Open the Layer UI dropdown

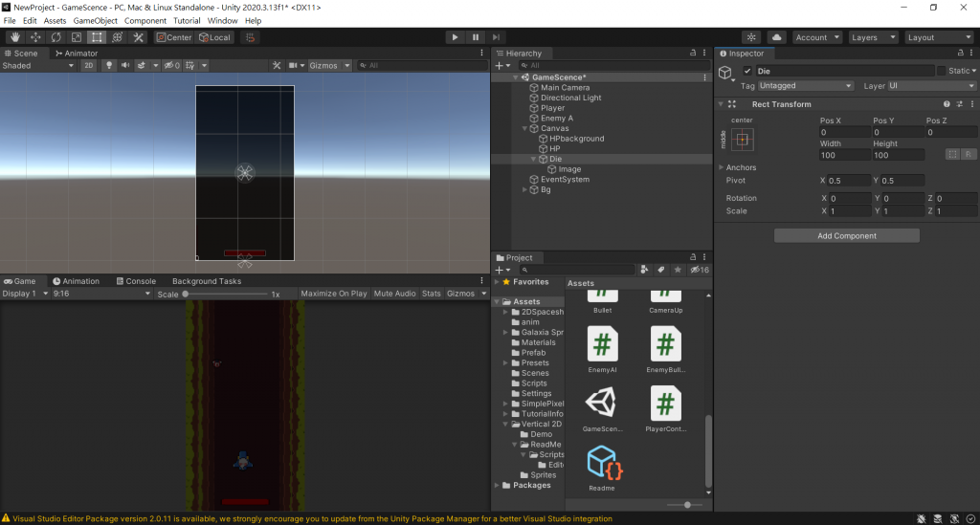[x=931, y=85]
